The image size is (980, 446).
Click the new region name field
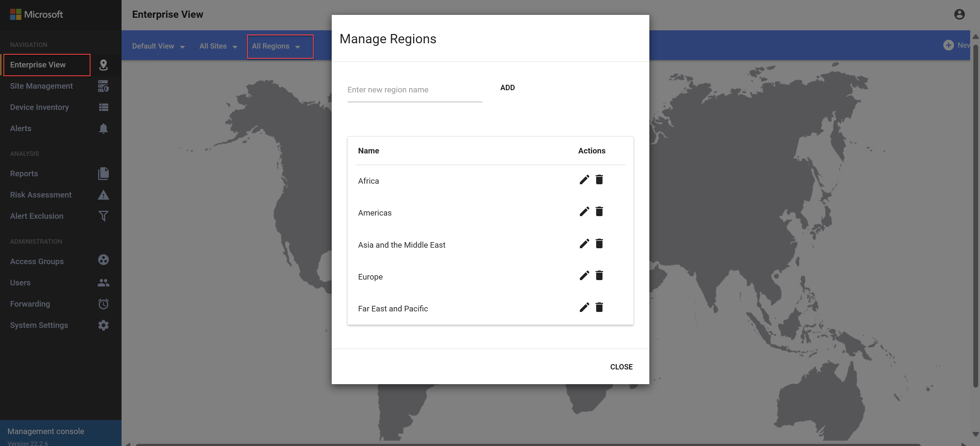414,90
